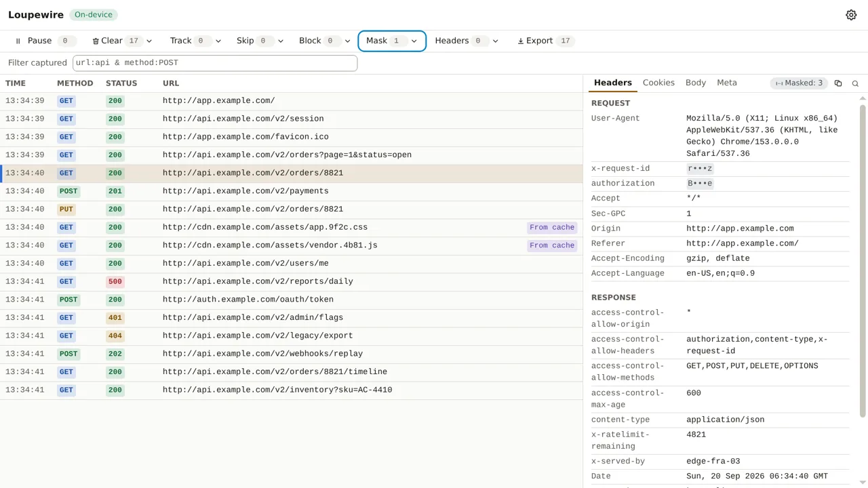Image resolution: width=868 pixels, height=488 pixels.
Task: Click From cache badge on app.9f2c.css
Action: click(552, 228)
